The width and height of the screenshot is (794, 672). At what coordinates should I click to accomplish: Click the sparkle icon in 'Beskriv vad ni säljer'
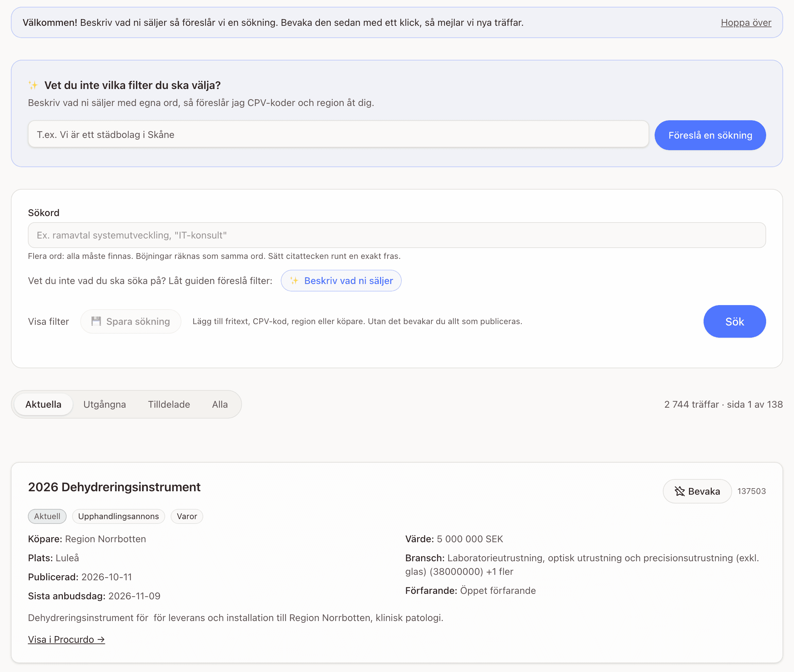[294, 281]
